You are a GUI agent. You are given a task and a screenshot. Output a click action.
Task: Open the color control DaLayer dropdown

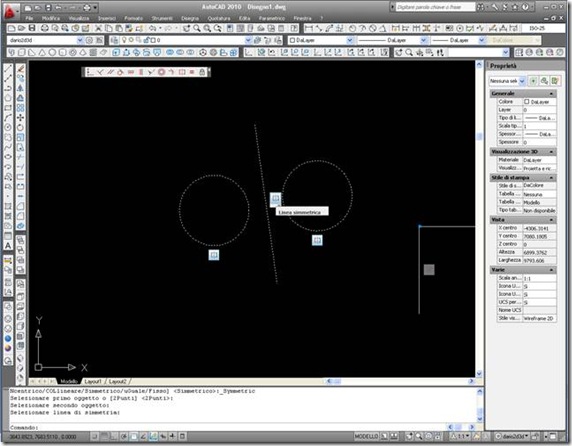[x=350, y=40]
